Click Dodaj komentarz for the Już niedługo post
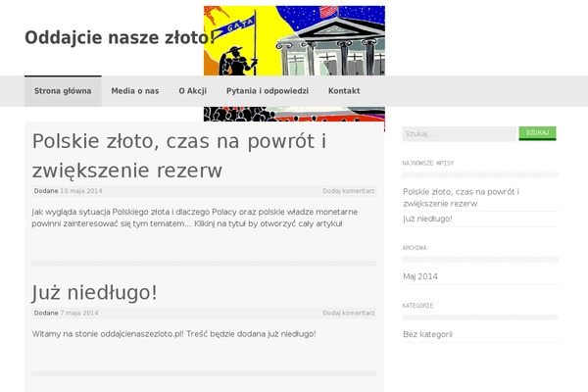This screenshot has width=588, height=392. click(x=349, y=313)
